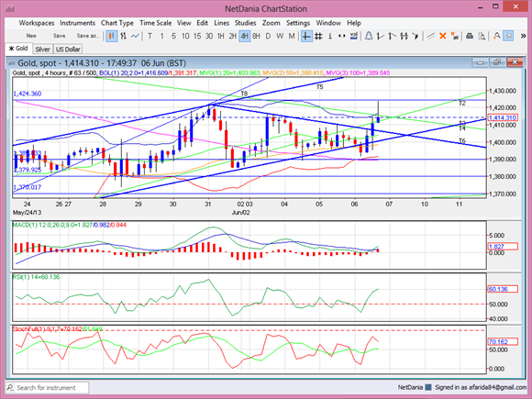Select the 1H time scale
532x399 pixels.
[220, 36]
